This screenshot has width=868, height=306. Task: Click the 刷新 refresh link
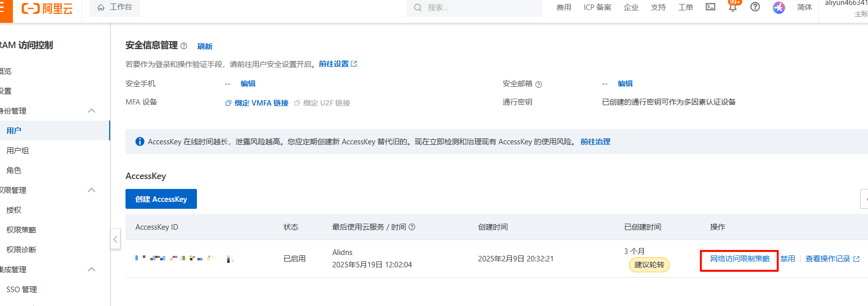click(205, 46)
